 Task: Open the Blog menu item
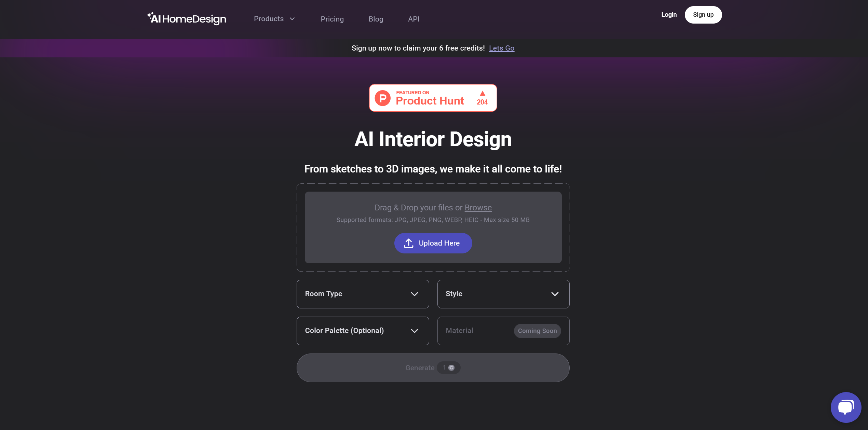pos(375,19)
